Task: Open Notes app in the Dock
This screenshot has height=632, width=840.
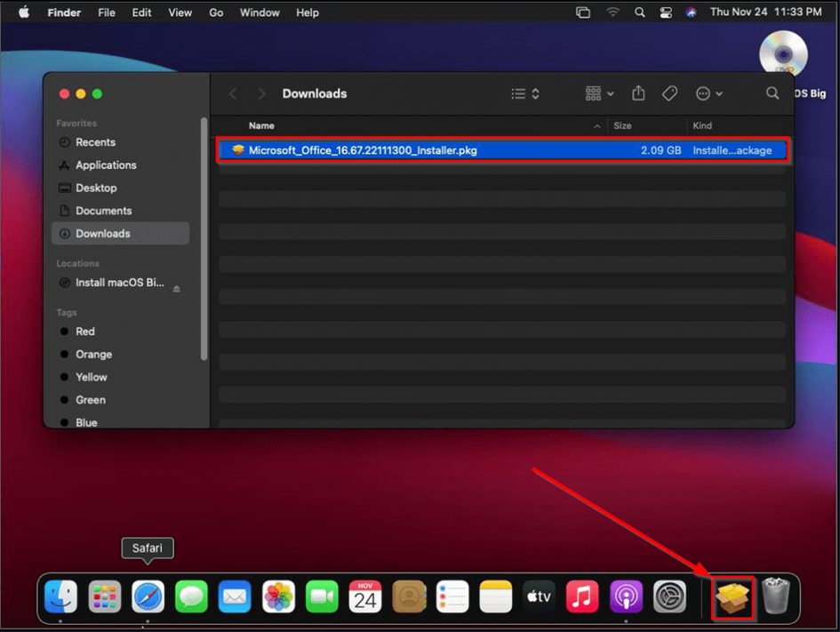Action: 495,596
